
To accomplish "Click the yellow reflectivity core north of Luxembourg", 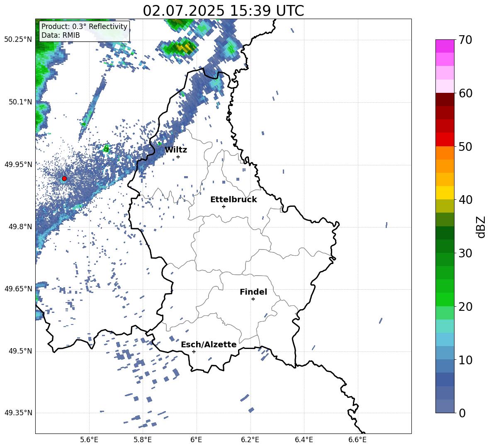I will pyautogui.click(x=185, y=47).
